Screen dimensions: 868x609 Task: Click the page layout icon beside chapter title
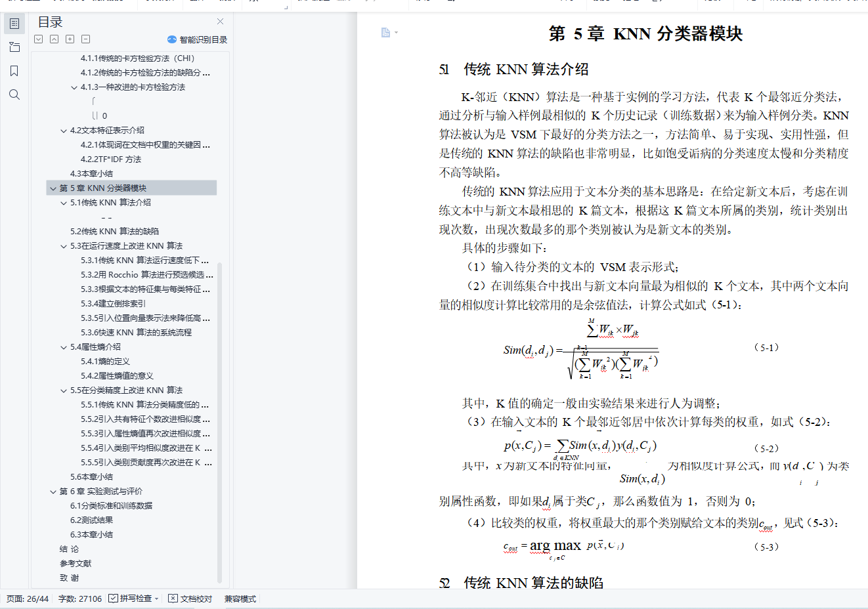tap(385, 33)
